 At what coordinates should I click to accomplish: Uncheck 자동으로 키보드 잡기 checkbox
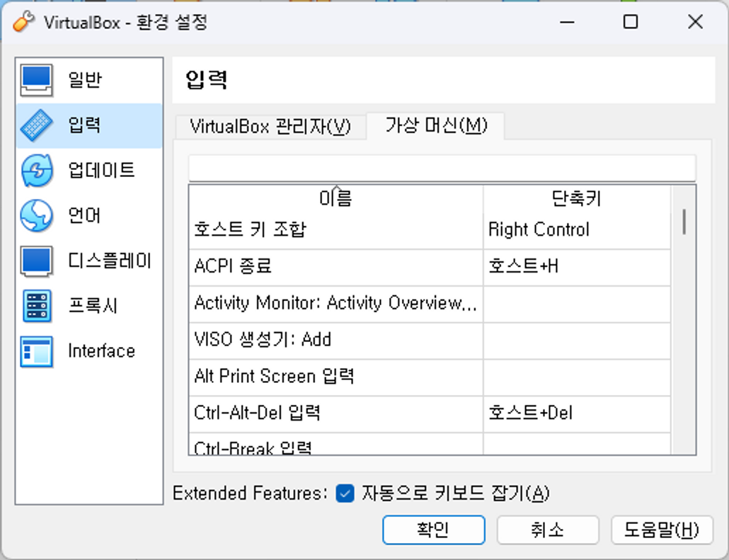tap(345, 493)
